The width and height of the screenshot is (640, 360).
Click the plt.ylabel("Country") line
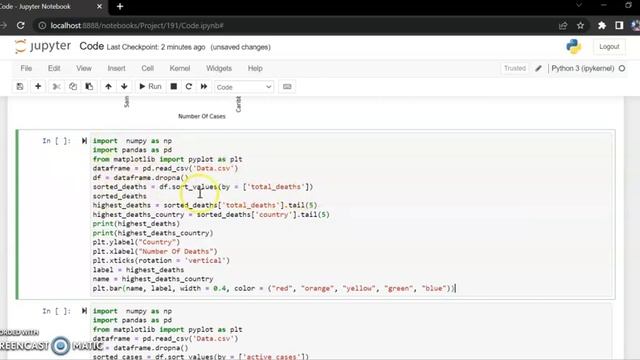pos(136,242)
